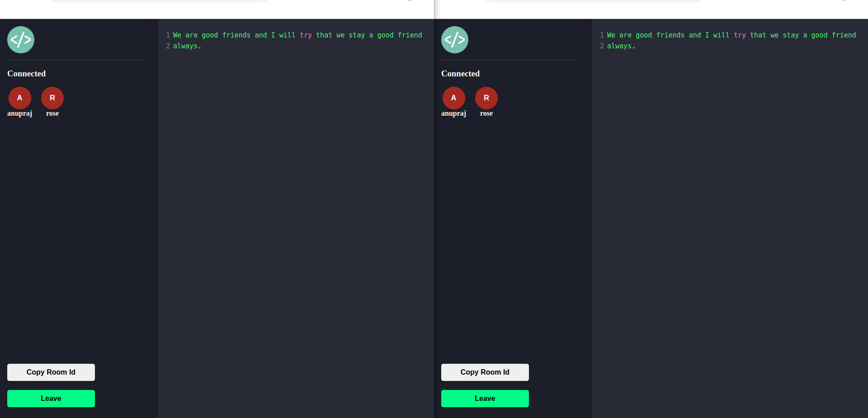Click the highlighted word 'try' in the editor
Viewport: 868px width, 418px height.
coord(306,35)
